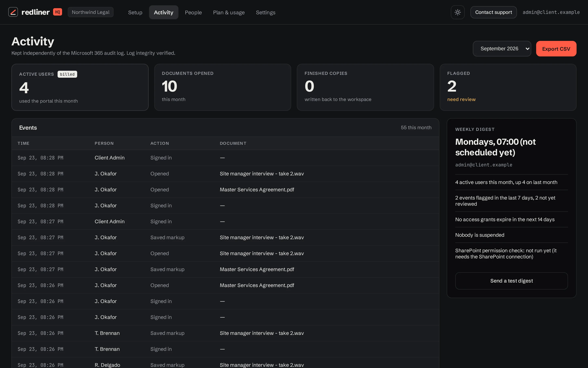Viewport: 588px width, 368px height.
Task: Click J. Okafor Signed in 08:28 PM row
Action: [225, 206]
